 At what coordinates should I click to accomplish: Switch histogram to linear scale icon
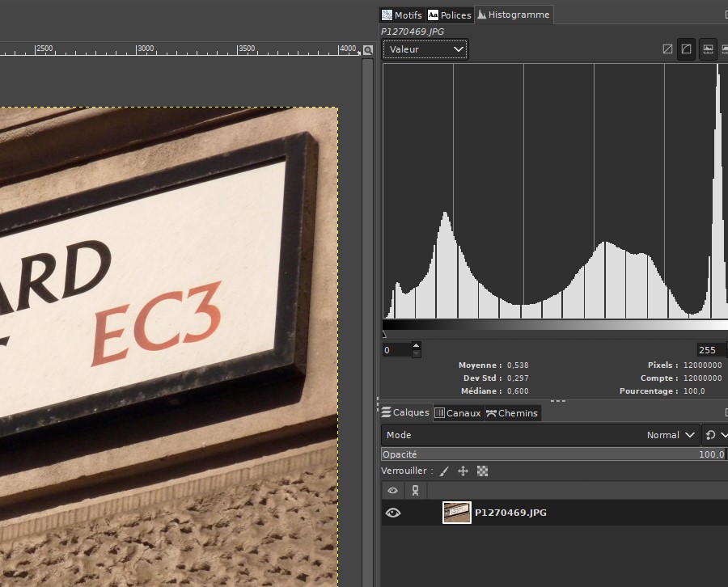coord(667,49)
